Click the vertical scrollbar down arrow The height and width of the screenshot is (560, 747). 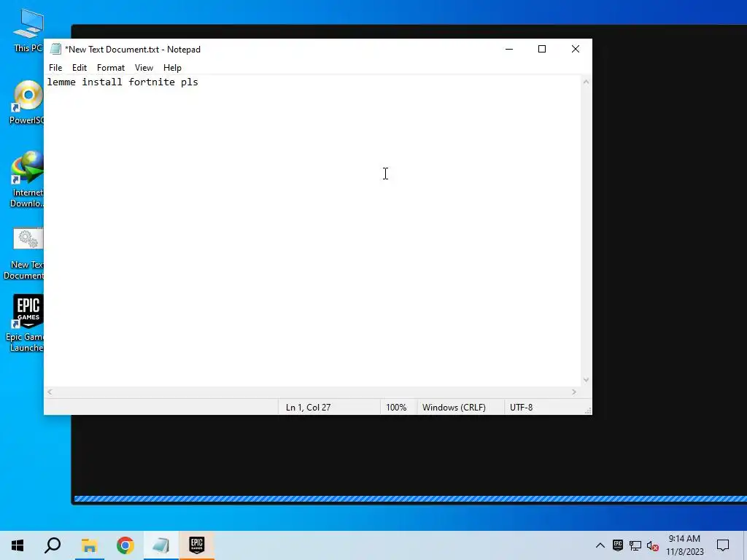click(x=586, y=379)
